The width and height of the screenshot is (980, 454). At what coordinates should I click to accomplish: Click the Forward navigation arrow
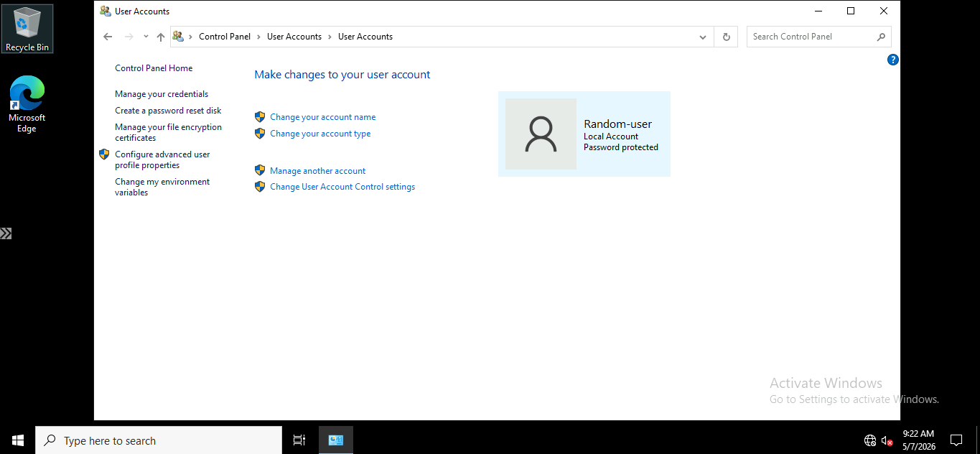129,37
